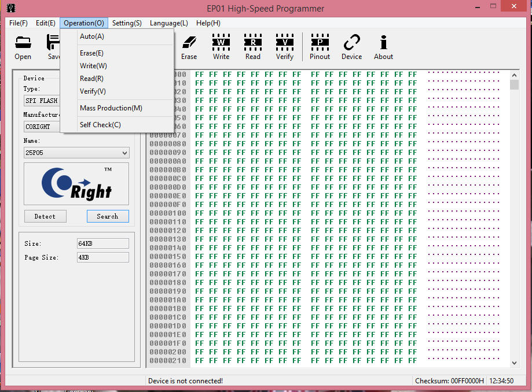Click address row 00000100 in hex view

pos(168,213)
